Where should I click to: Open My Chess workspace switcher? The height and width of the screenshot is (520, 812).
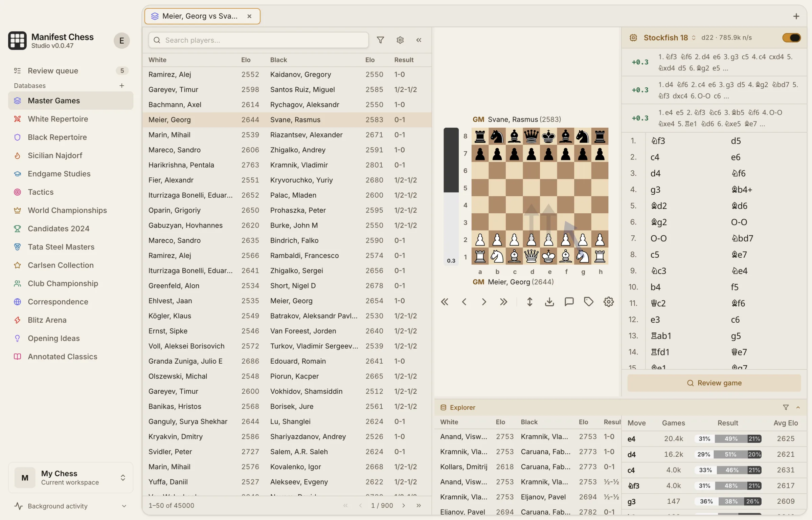click(71, 477)
